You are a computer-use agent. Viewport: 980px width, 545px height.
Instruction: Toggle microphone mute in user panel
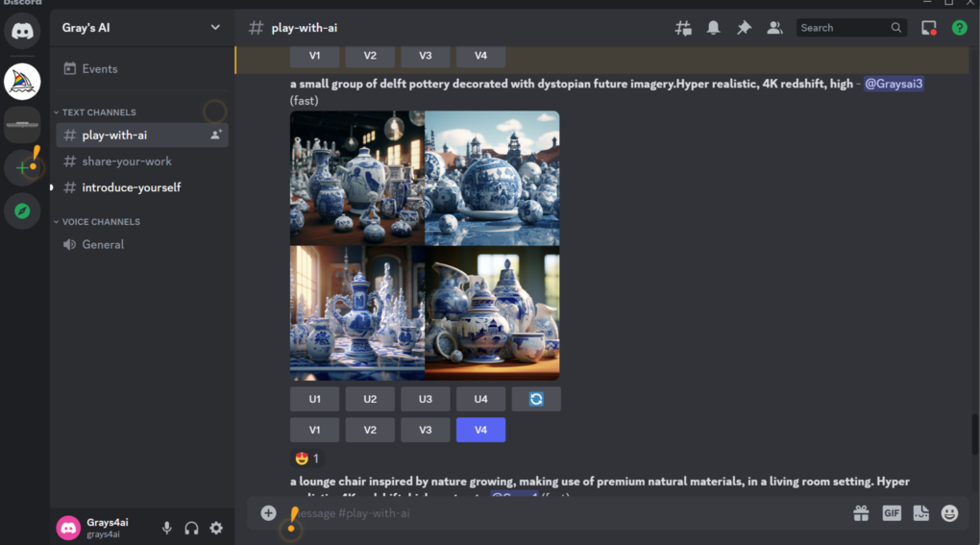(x=167, y=528)
